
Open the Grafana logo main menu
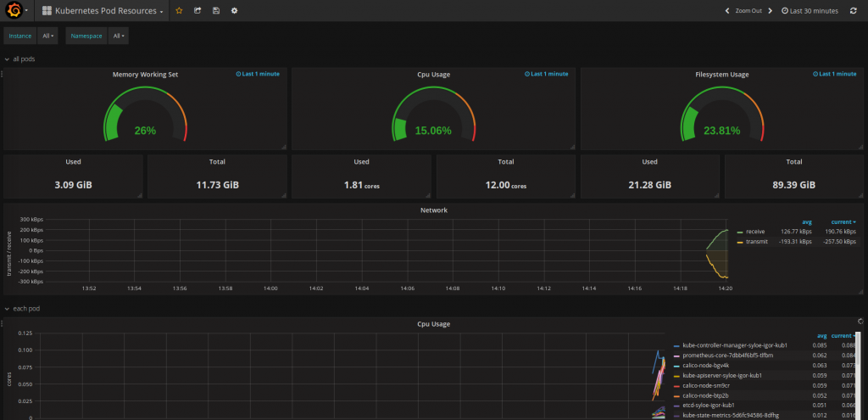(x=15, y=10)
